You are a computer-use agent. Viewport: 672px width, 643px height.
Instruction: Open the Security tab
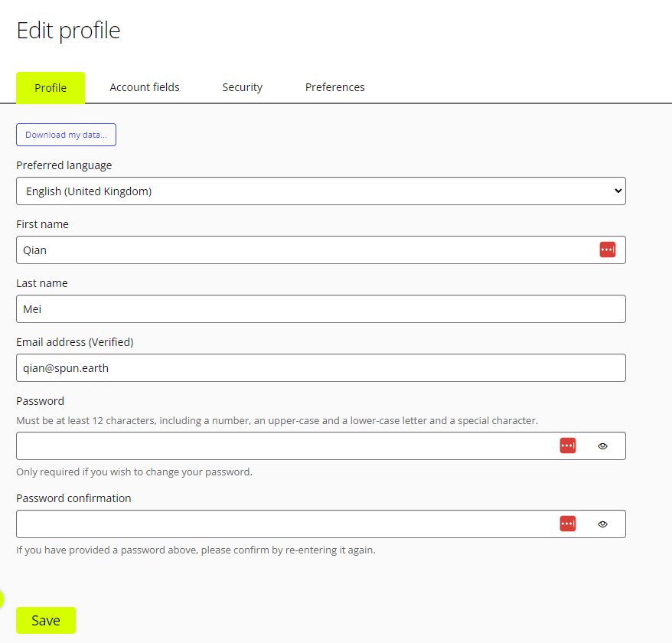coord(242,87)
